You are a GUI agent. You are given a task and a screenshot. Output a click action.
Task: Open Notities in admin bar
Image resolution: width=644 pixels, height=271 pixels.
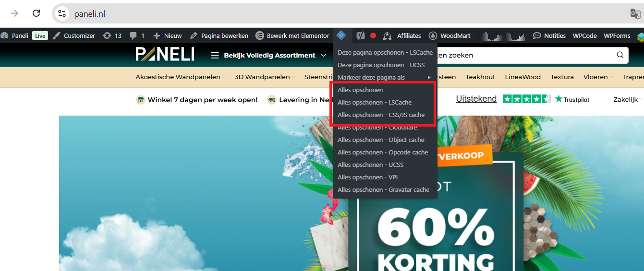(549, 35)
